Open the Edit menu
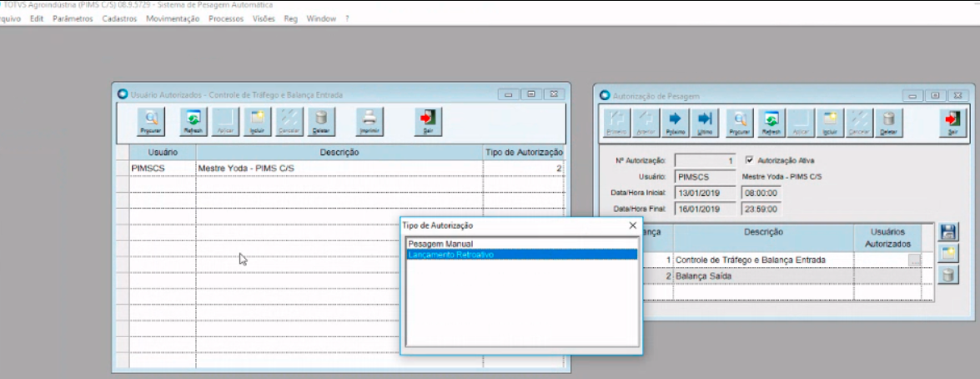This screenshot has width=980, height=379. click(36, 18)
